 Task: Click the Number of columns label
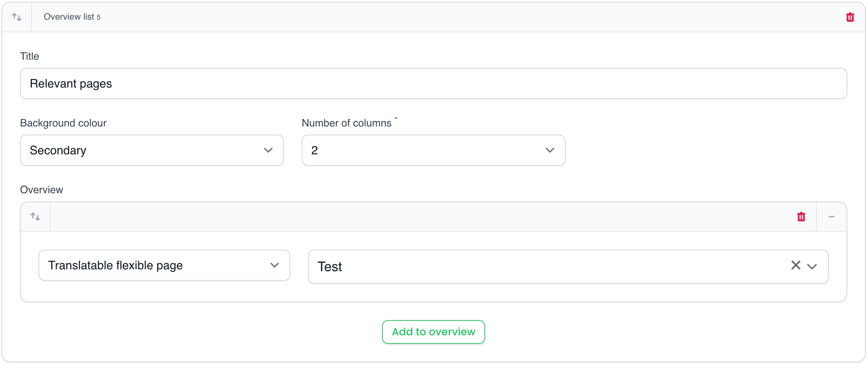pos(347,123)
